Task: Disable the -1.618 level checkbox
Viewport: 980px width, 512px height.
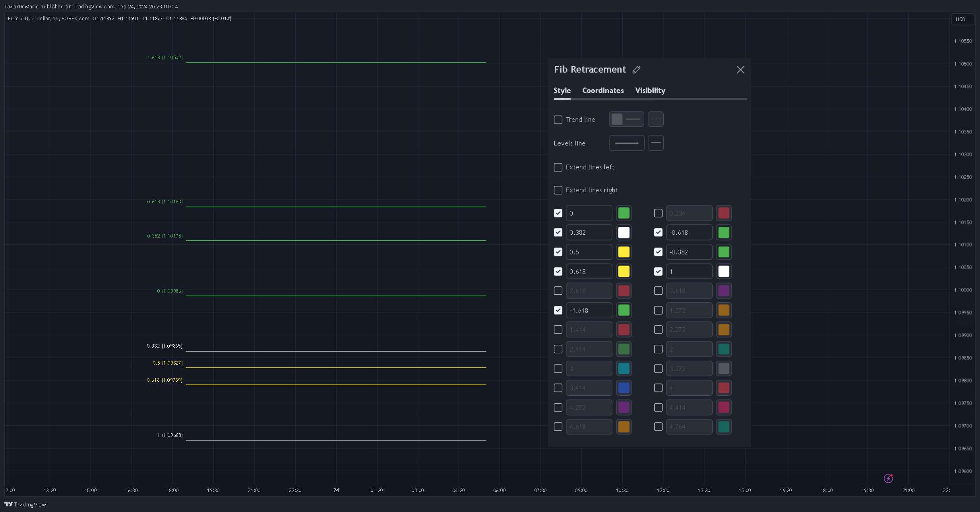Action: 558,310
